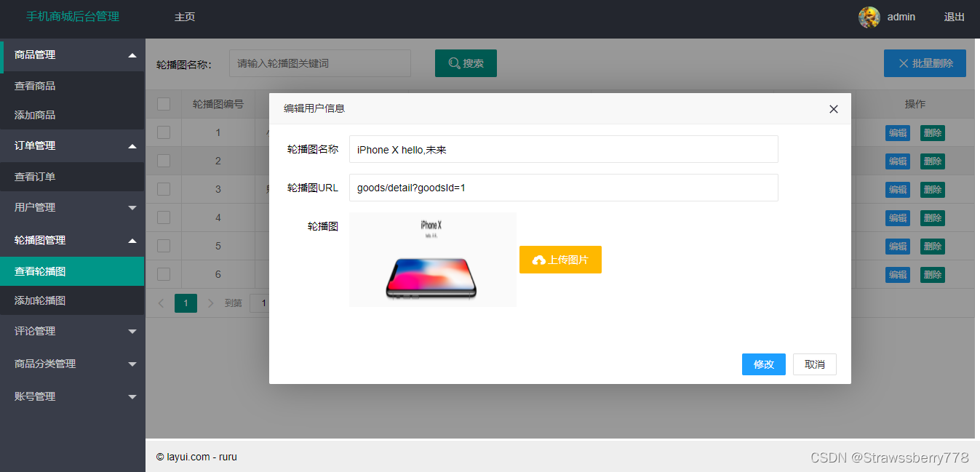
Task: Open 查看商品 in sidebar
Action: pyautogui.click(x=73, y=86)
